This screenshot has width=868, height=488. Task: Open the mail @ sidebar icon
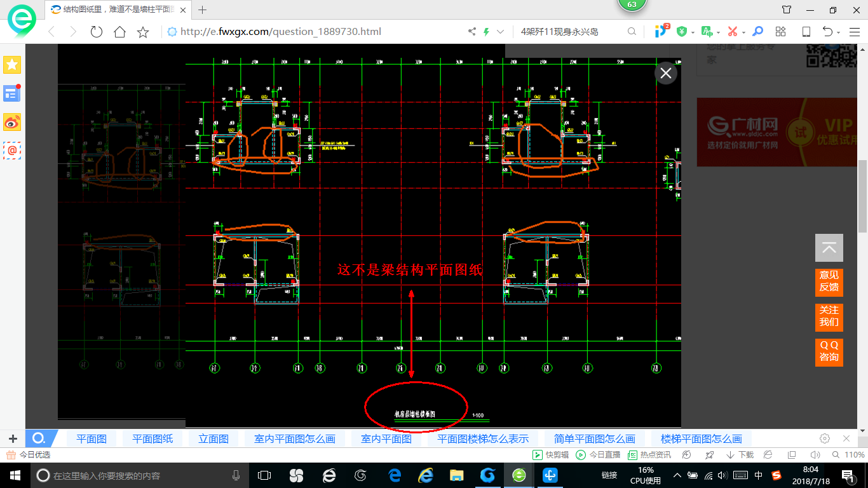[12, 150]
